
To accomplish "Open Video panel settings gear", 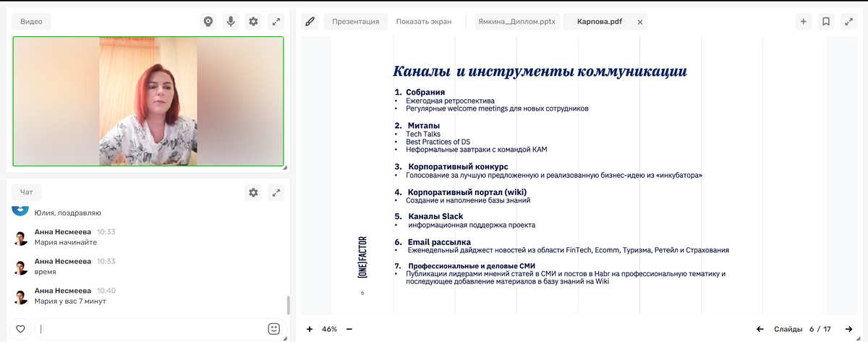I will click(x=253, y=22).
